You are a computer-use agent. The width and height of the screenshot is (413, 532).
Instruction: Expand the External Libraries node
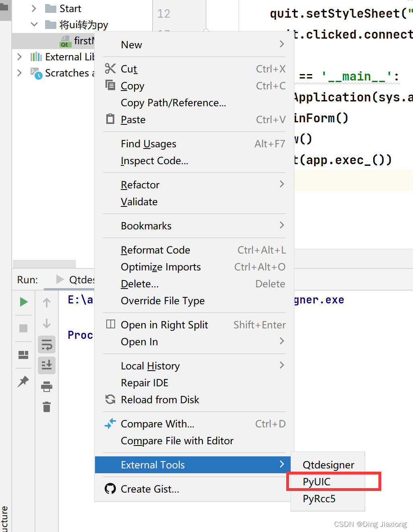(x=19, y=57)
